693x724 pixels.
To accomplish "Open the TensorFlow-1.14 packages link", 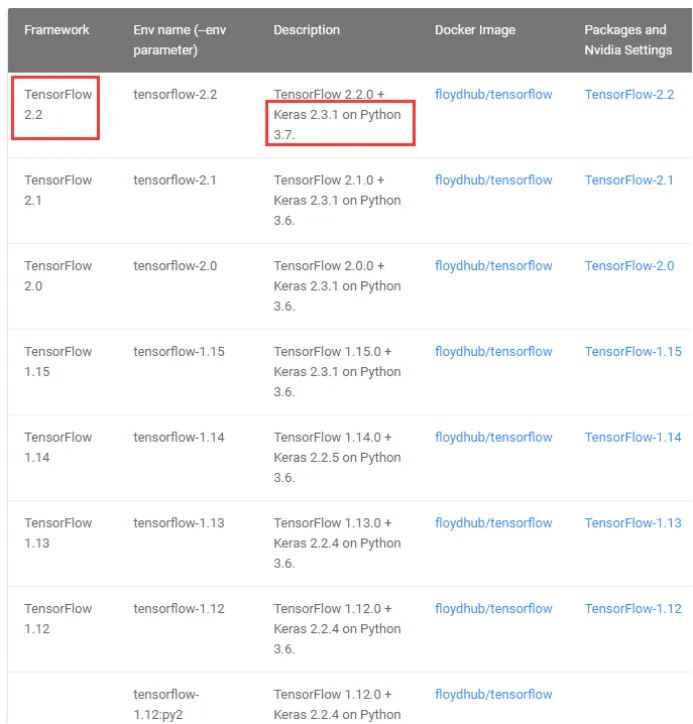I will [633, 437].
